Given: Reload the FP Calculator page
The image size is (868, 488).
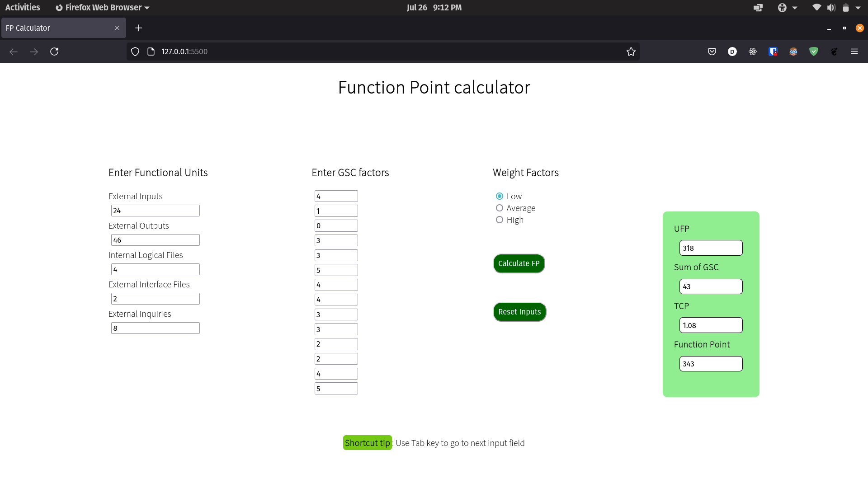Looking at the screenshot, I should [54, 52].
